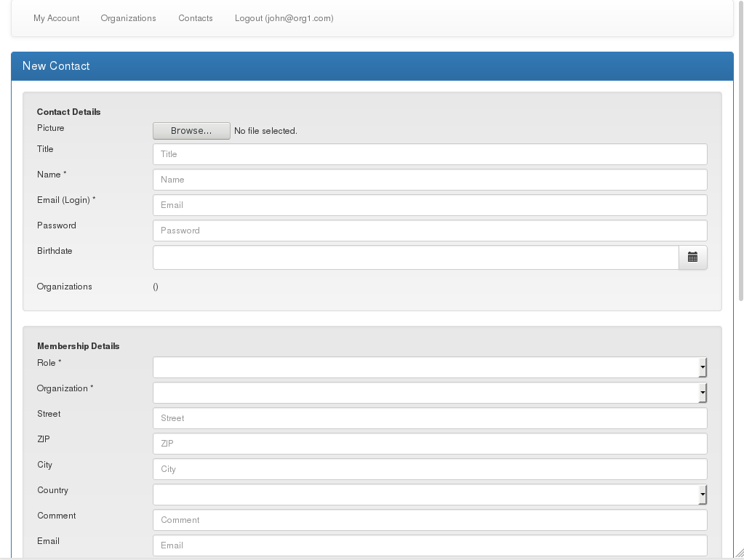Click the Street input field
The height and width of the screenshot is (560, 744).
tap(430, 418)
